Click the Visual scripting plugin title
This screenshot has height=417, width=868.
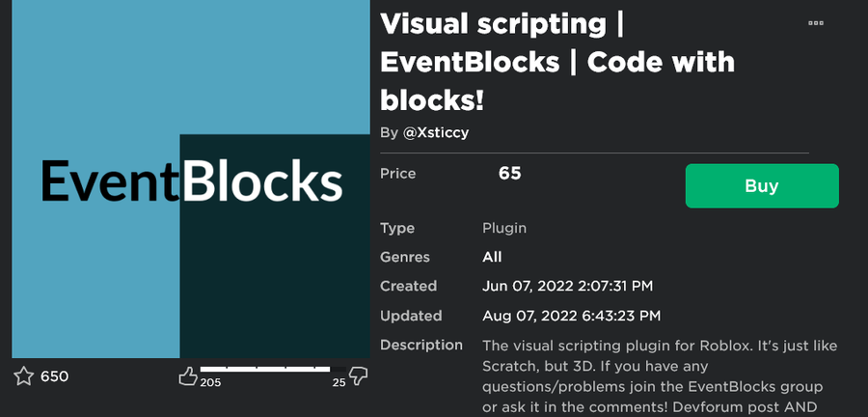click(x=557, y=61)
